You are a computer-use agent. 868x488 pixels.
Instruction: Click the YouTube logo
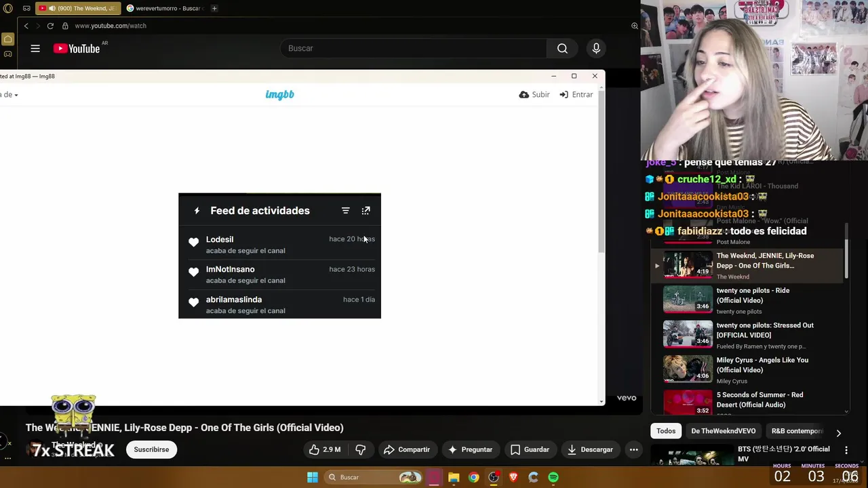(77, 48)
